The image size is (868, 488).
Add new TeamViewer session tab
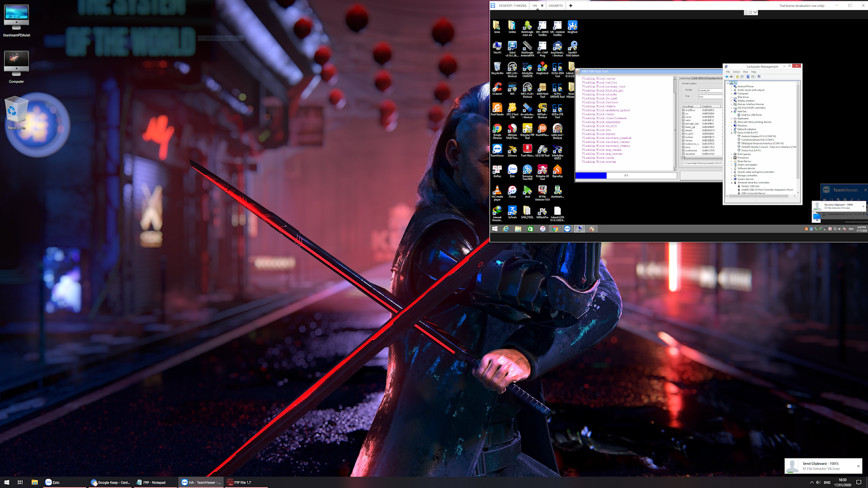[x=571, y=5]
